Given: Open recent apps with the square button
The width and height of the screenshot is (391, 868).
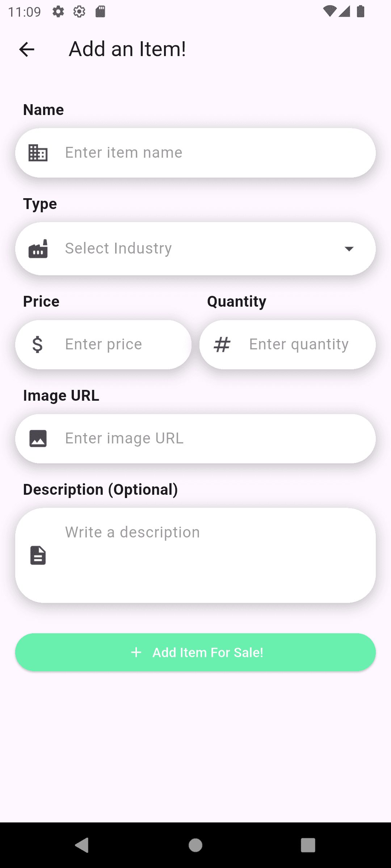Looking at the screenshot, I should 308,845.
